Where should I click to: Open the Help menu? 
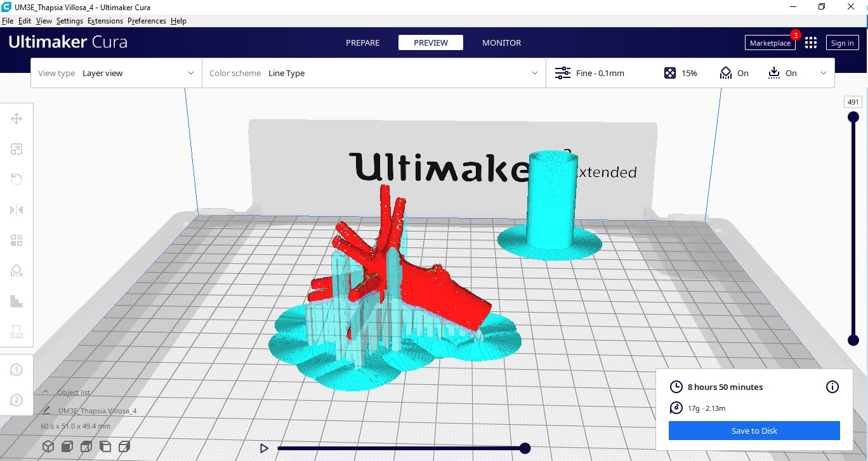pos(178,21)
